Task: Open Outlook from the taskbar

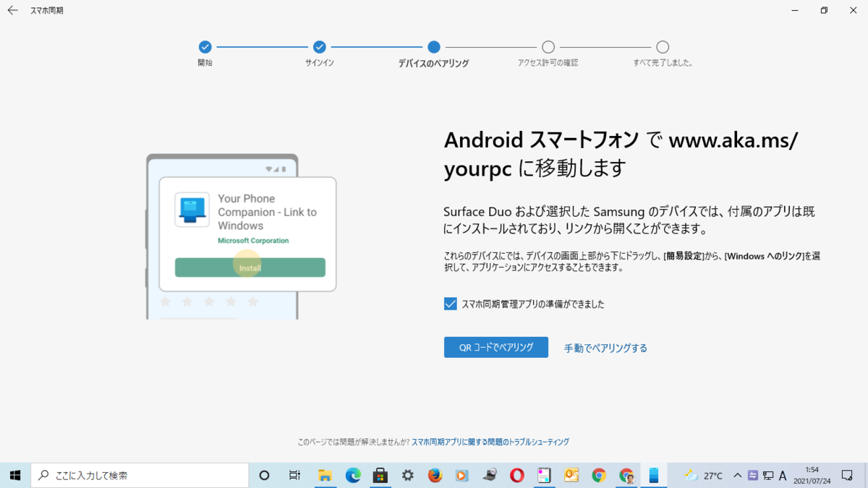Action: pyautogui.click(x=571, y=475)
